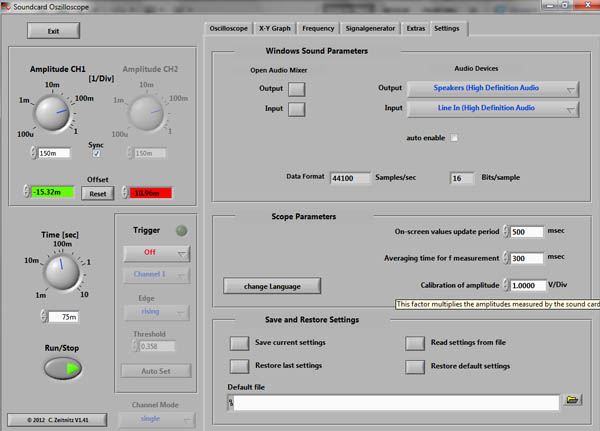
Task: Open the Trigger mode Off dropdown
Action: point(155,254)
